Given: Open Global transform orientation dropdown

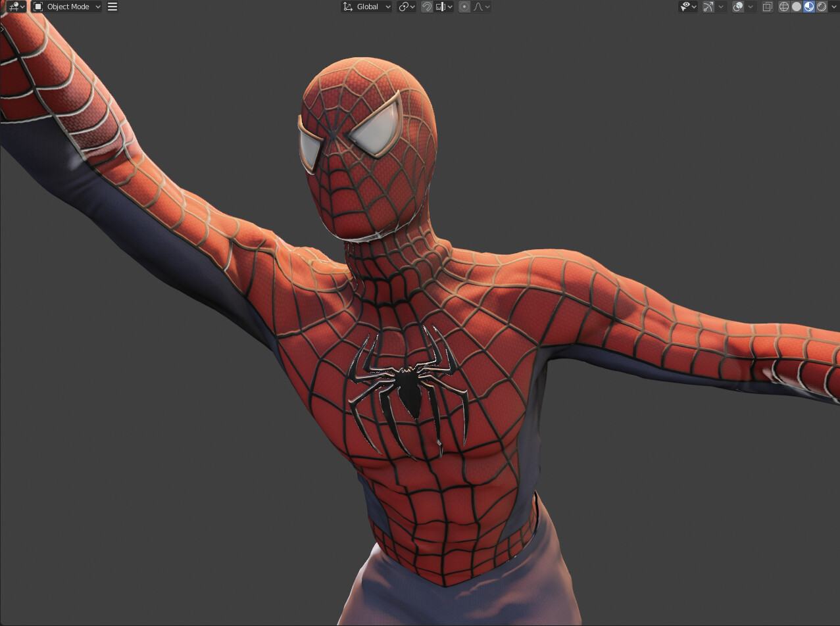Looking at the screenshot, I should [x=366, y=7].
